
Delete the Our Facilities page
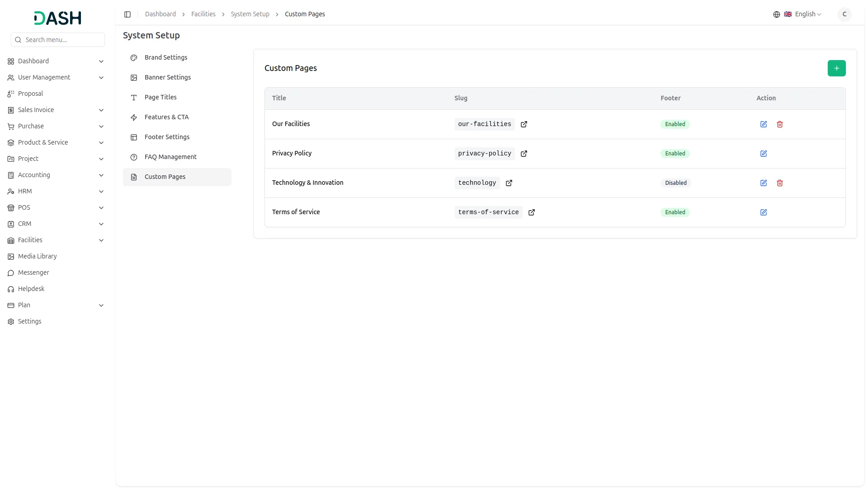780,124
